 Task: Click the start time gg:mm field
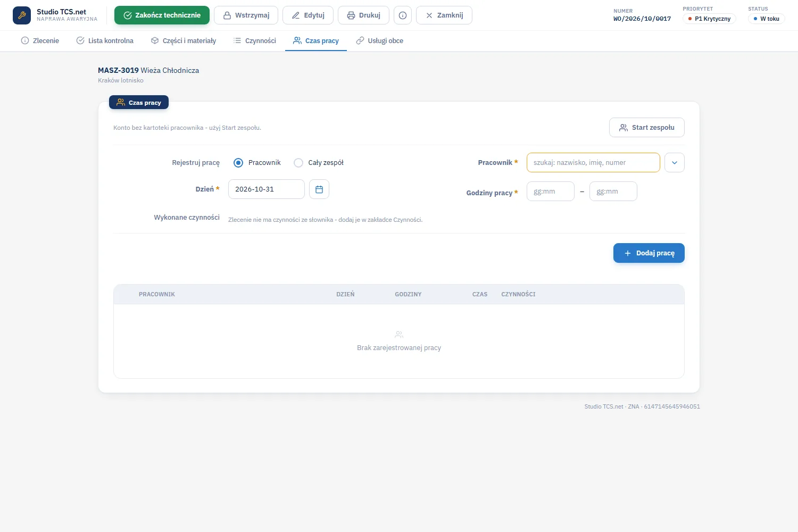coord(551,192)
